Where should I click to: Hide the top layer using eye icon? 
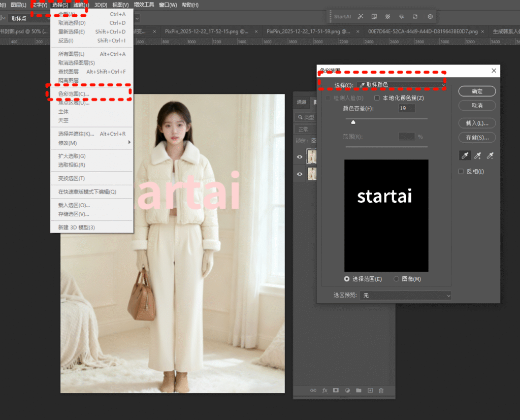(x=300, y=157)
